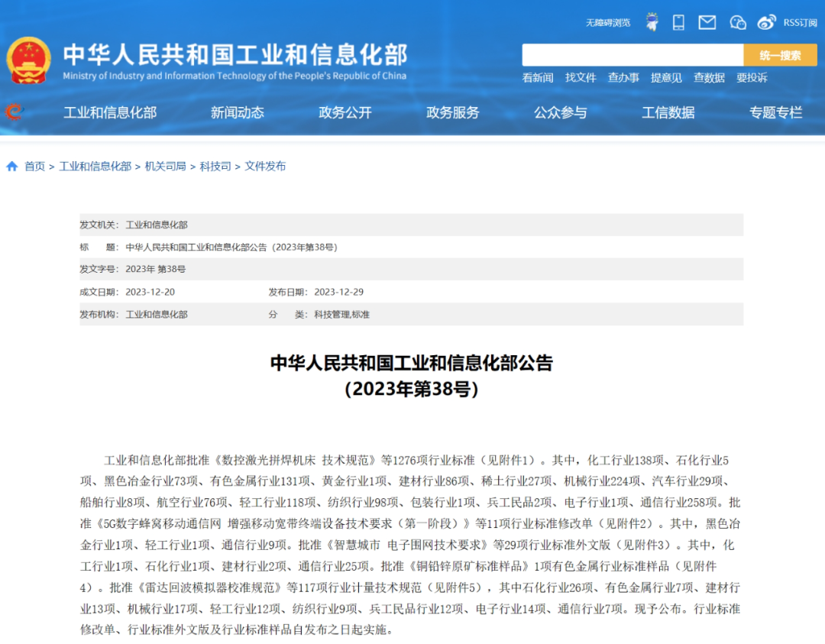Click the 要投诉 complaint link
This screenshot has width=825, height=644.
tap(752, 78)
